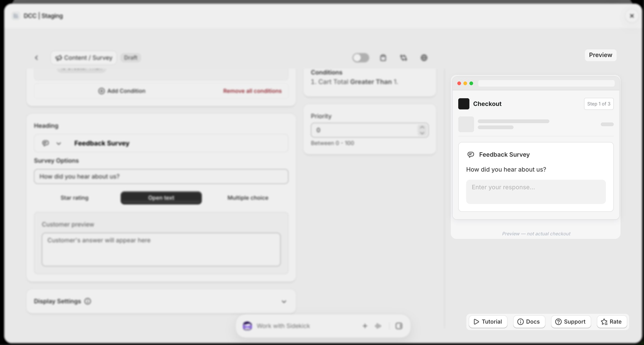Click the plus circle on Add Condition

point(101,91)
